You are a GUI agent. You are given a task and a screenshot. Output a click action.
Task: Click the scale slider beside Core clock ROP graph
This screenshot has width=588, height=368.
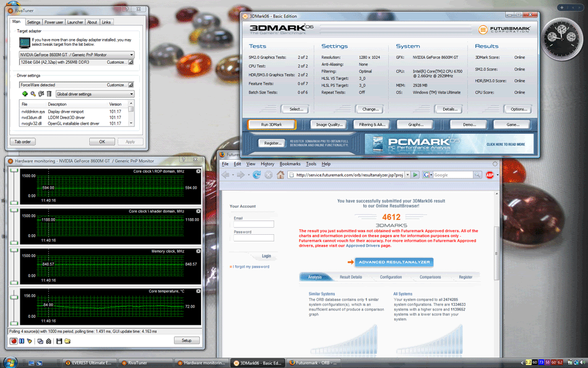coord(14,186)
